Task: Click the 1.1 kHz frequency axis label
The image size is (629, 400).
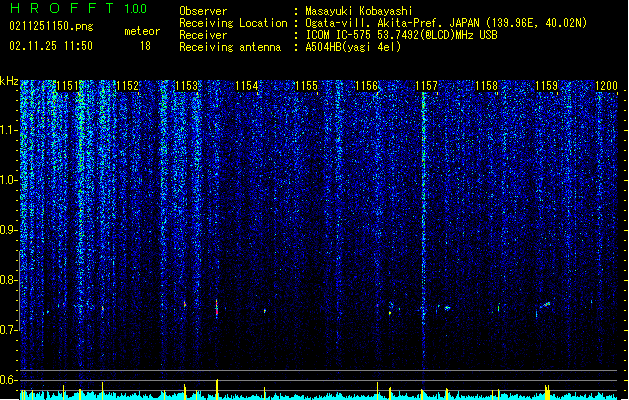Action: click(9, 130)
